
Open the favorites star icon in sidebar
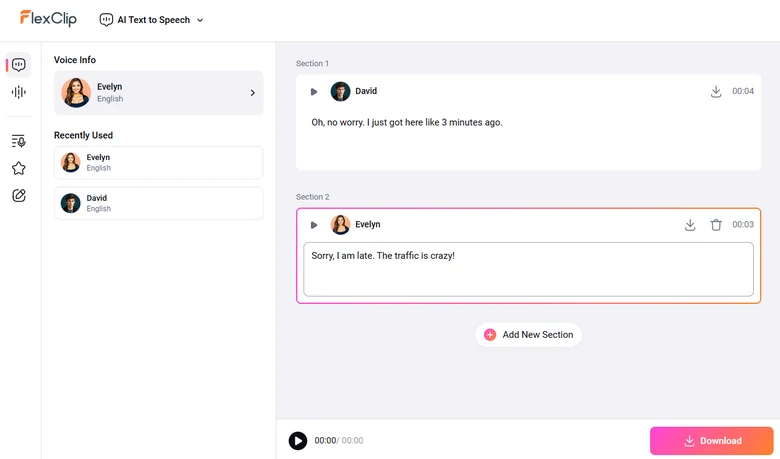coord(18,168)
